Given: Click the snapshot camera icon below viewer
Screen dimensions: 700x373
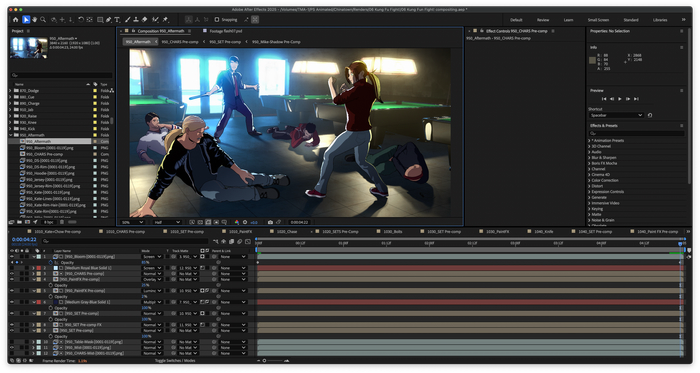Looking at the screenshot, I should click(x=270, y=222).
